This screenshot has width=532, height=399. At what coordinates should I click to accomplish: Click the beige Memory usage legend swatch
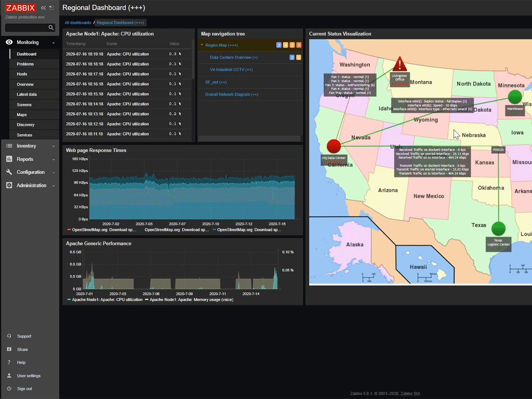[147, 300]
